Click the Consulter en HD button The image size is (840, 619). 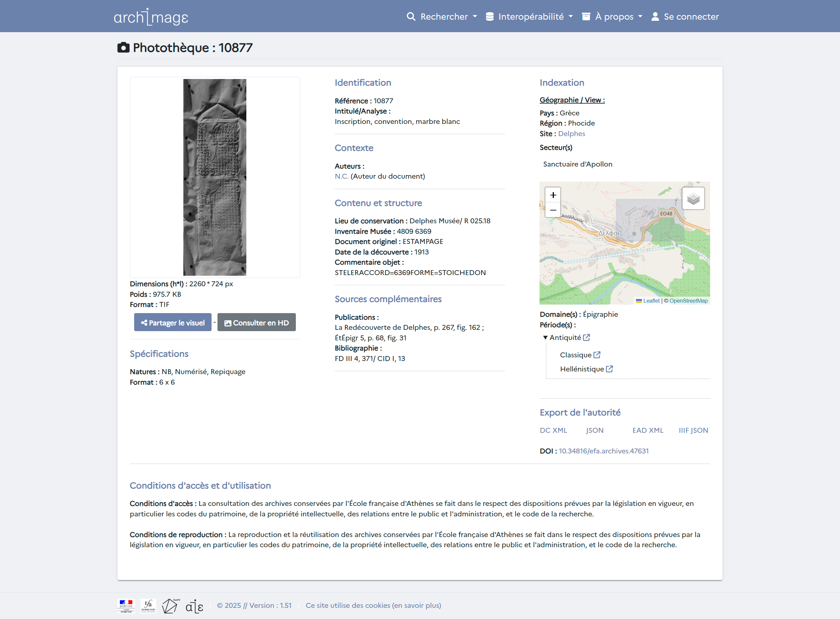pyautogui.click(x=256, y=323)
